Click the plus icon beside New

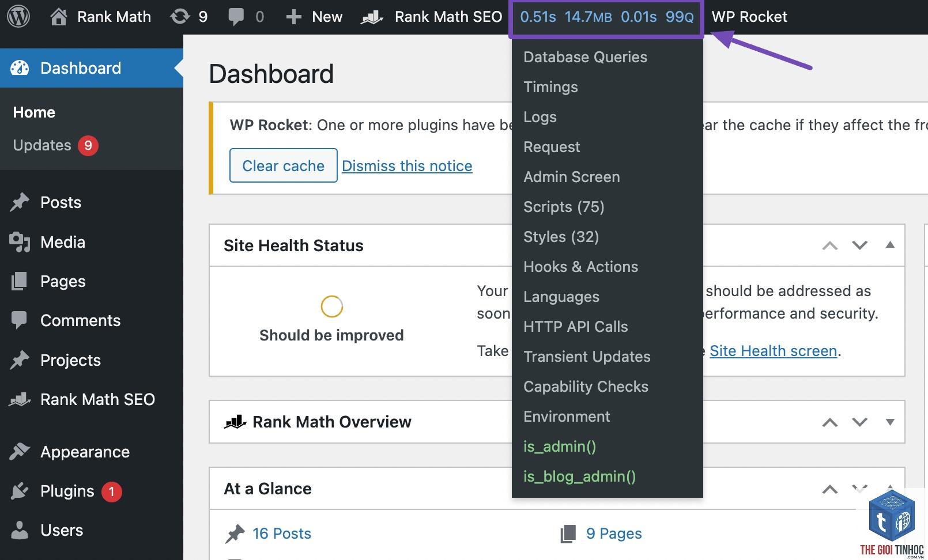point(293,17)
